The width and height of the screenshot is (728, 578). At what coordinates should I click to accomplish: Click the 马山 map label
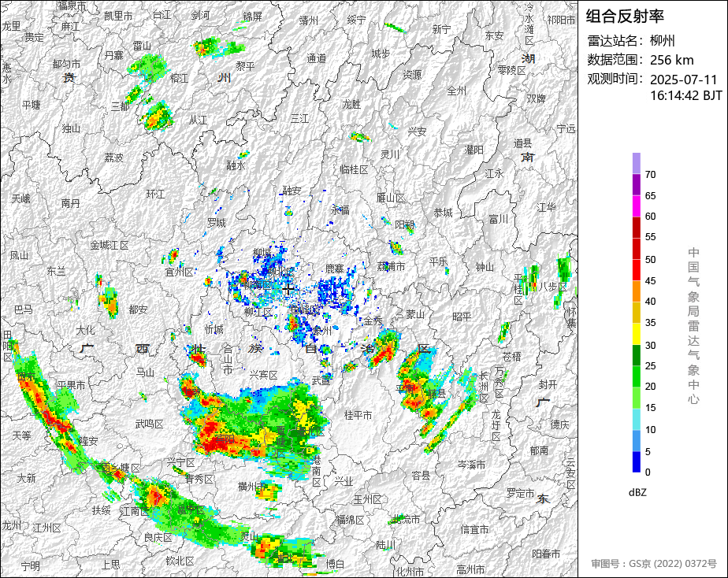pos(145,372)
